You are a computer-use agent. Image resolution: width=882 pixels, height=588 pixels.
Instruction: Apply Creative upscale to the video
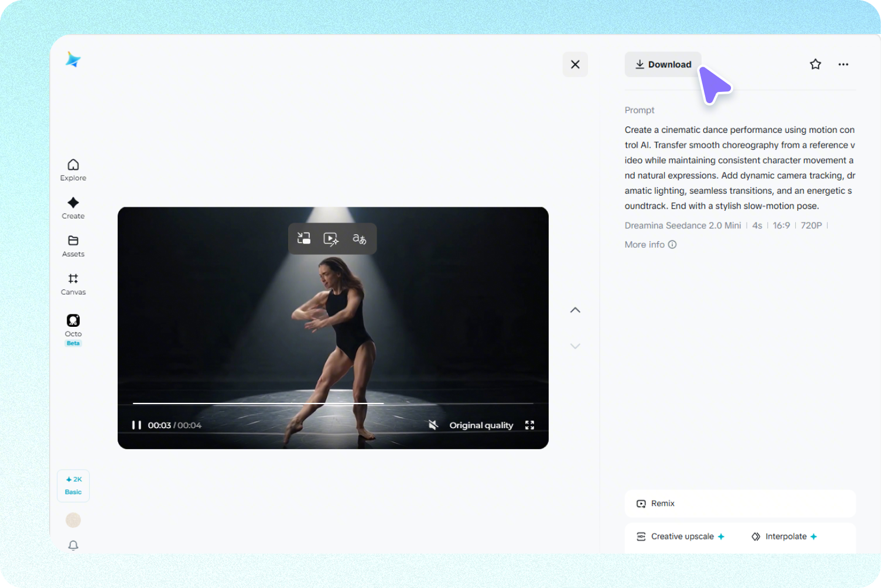coord(681,536)
